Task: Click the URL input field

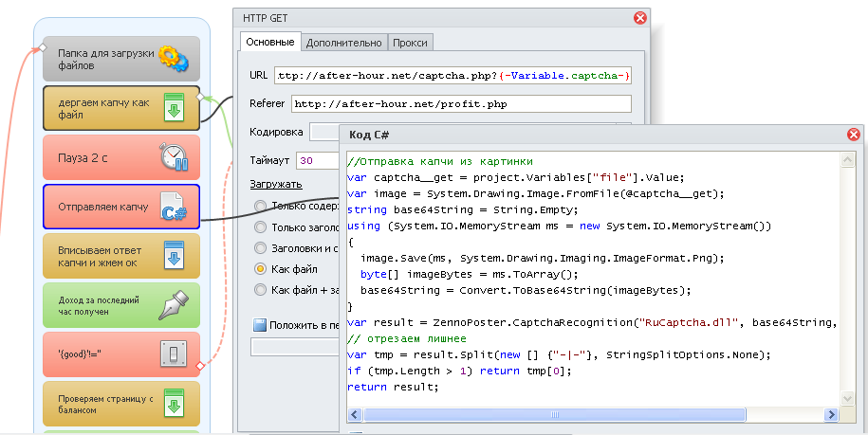Action: point(452,76)
